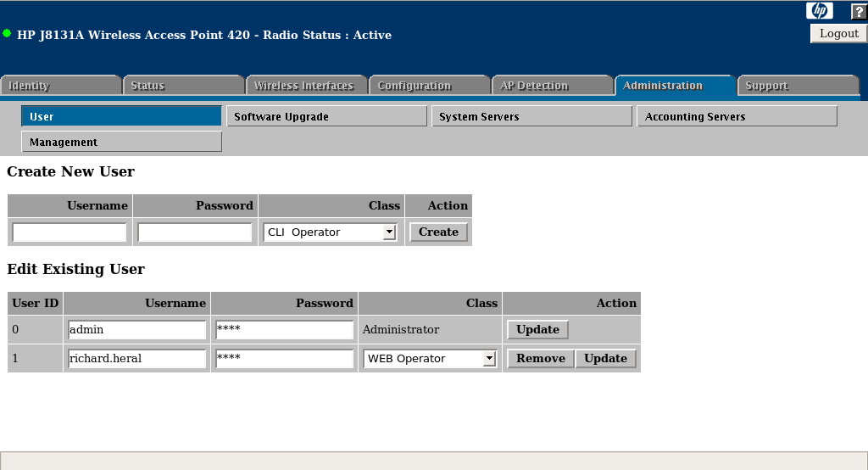Open help via question mark icon
The height and width of the screenshot is (470, 868).
pyautogui.click(x=858, y=11)
